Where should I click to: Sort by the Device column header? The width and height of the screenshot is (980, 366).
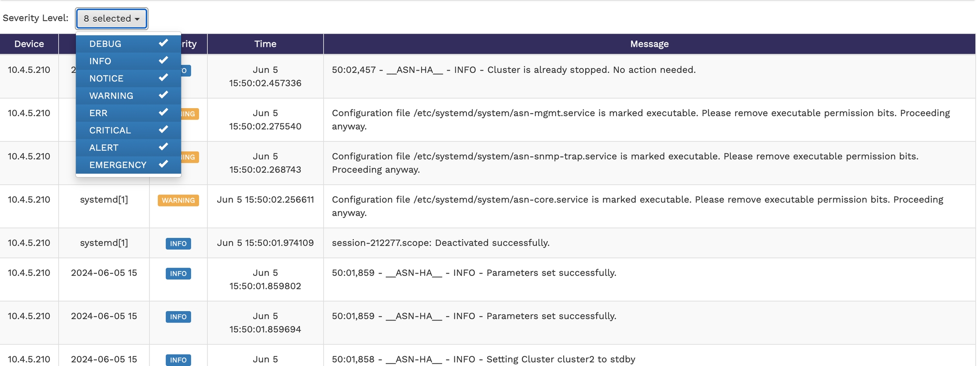point(29,44)
